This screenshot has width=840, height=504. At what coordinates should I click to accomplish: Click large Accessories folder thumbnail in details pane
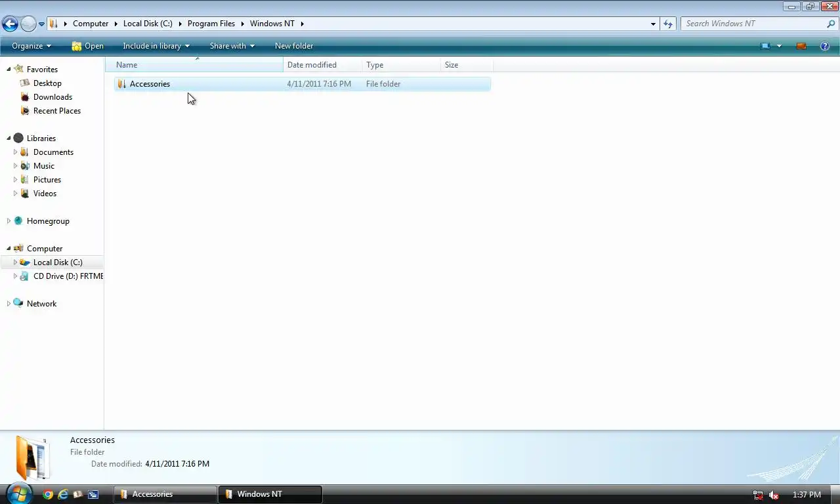[x=33, y=457]
